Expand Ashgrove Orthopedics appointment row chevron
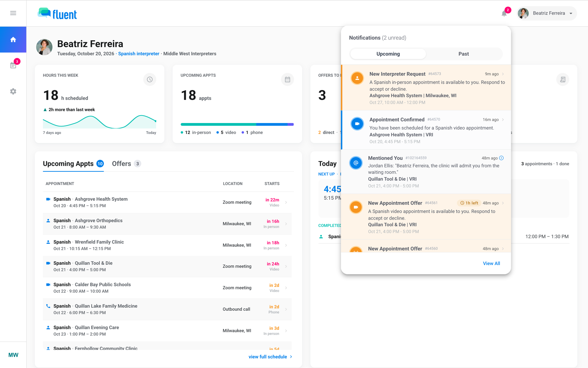The width and height of the screenshot is (588, 368). point(286,224)
